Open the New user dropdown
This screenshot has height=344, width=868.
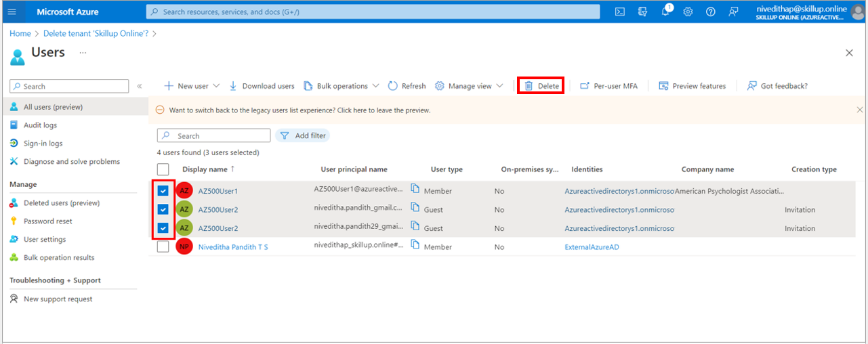pos(192,86)
